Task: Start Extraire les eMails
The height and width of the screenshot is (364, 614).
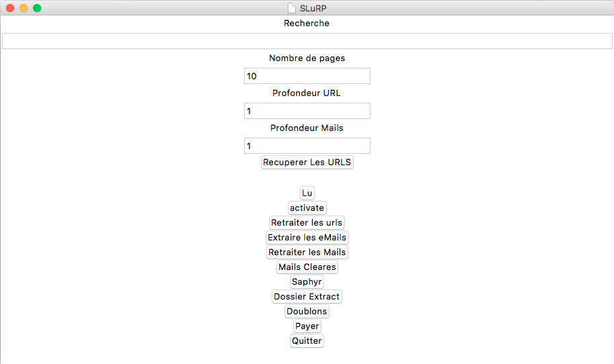Action: 307,238
